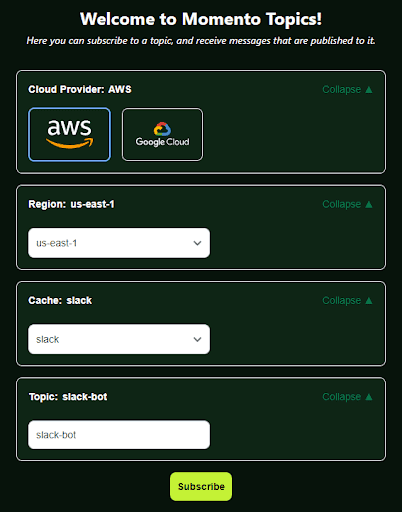402x512 pixels.
Task: Click the triangle icon beside Cloud Provider Collapse
Action: [369, 90]
